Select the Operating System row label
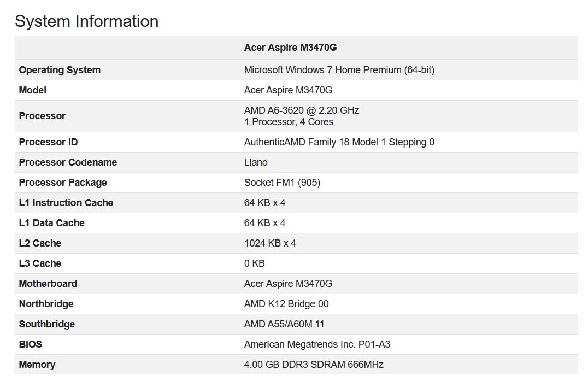Viewport: 588px width, 381px height. pyautogui.click(x=60, y=70)
